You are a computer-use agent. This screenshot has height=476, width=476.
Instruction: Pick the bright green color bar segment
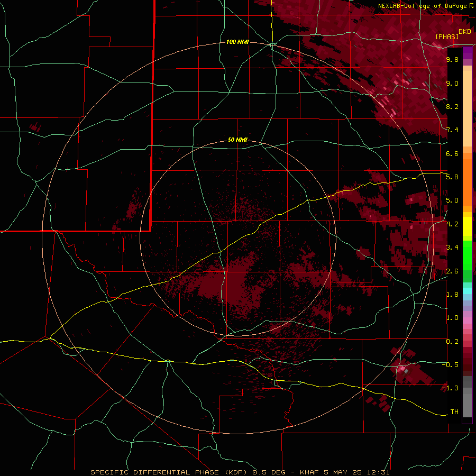(467, 255)
